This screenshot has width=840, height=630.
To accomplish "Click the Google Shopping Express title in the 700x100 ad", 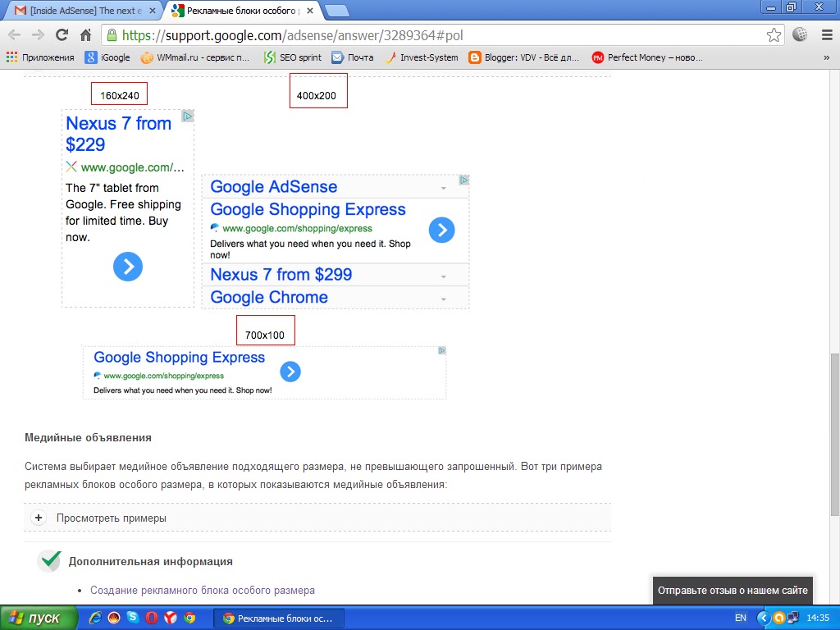I will point(180,358).
